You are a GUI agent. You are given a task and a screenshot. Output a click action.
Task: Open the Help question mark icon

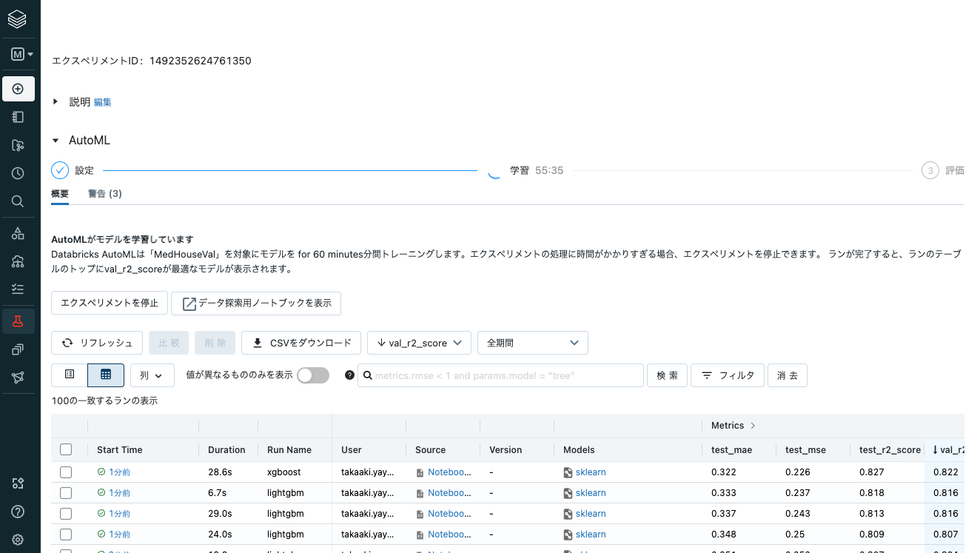coord(18,512)
